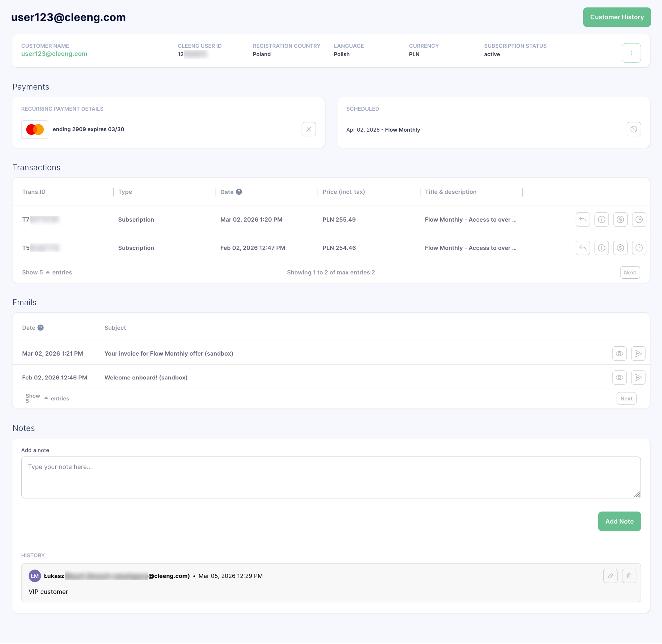
Task: Focus the 'Type your note here' field
Action: pos(331,477)
